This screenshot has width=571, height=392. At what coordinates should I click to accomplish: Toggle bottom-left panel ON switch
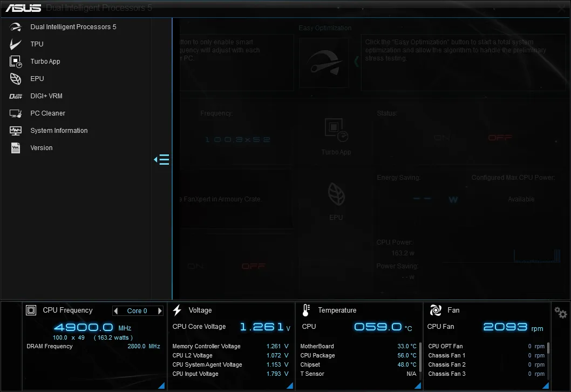195,266
